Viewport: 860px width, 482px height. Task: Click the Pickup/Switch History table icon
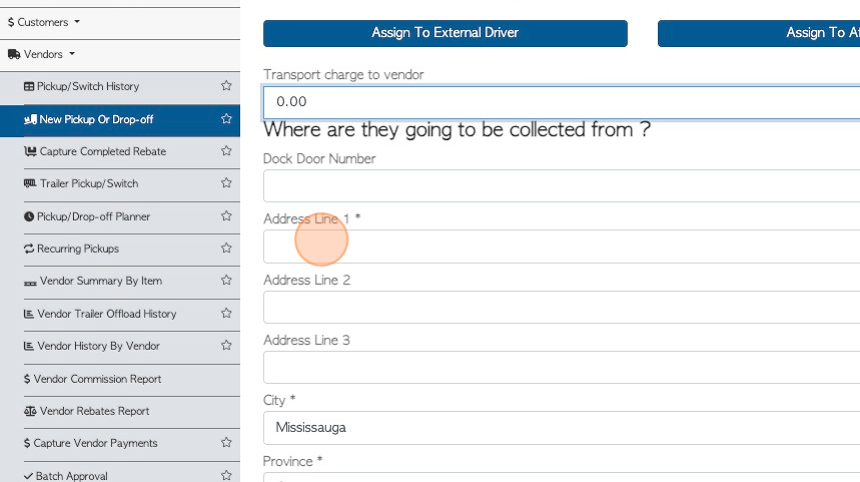coord(29,86)
